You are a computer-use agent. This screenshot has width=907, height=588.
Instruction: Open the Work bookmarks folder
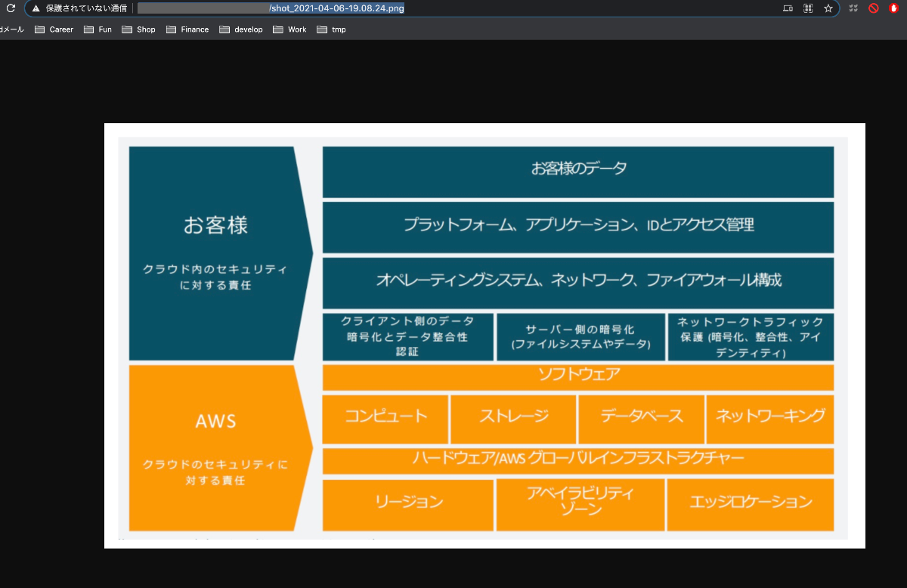pyautogui.click(x=289, y=29)
